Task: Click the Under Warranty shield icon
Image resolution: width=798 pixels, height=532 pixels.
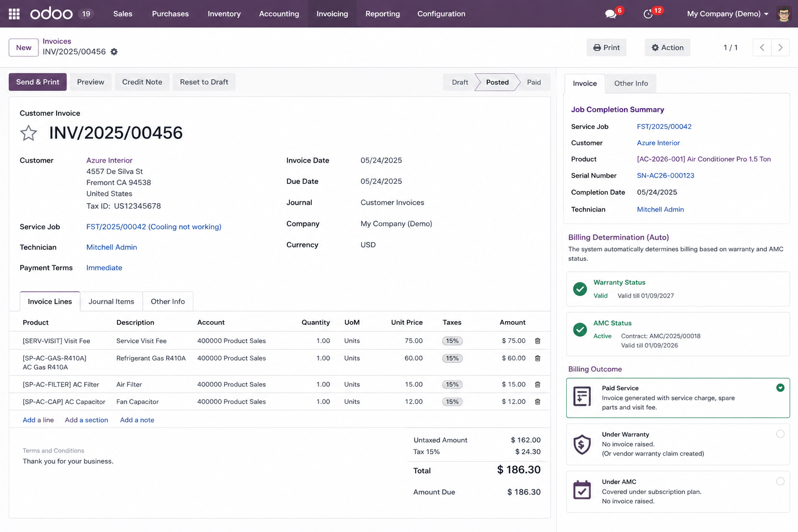Action: pos(582,445)
